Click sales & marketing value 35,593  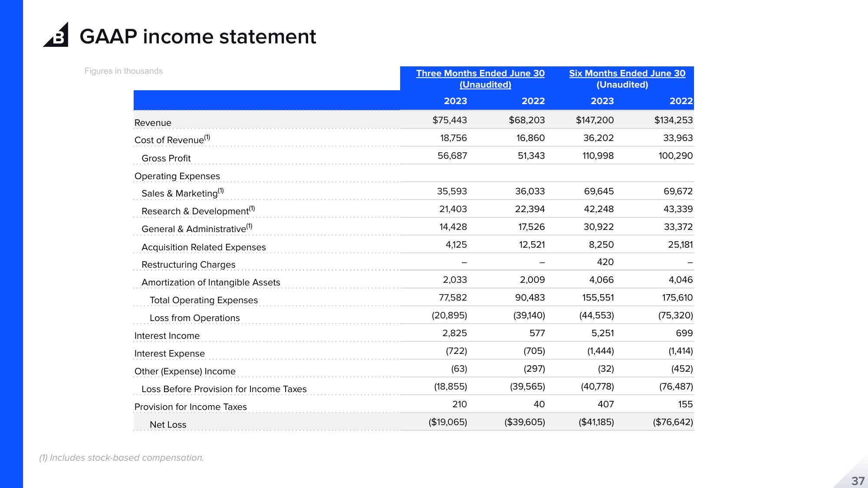coord(452,191)
